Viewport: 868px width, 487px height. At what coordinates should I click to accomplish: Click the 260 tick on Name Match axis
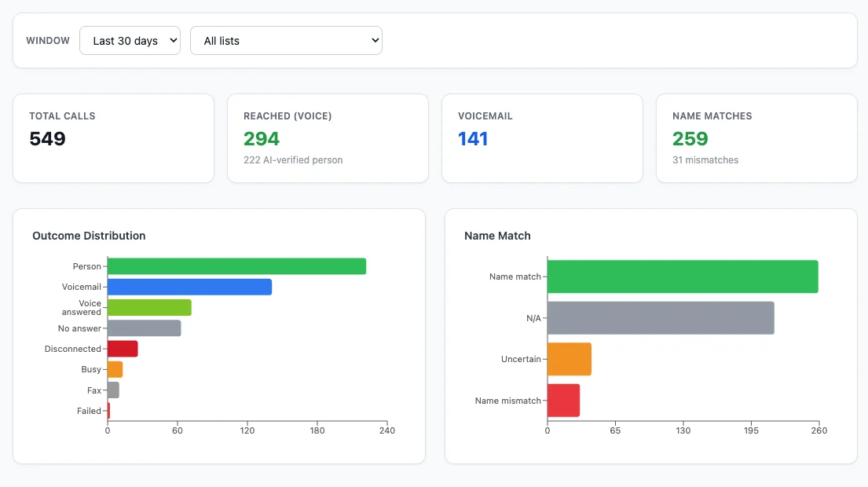[819, 430]
